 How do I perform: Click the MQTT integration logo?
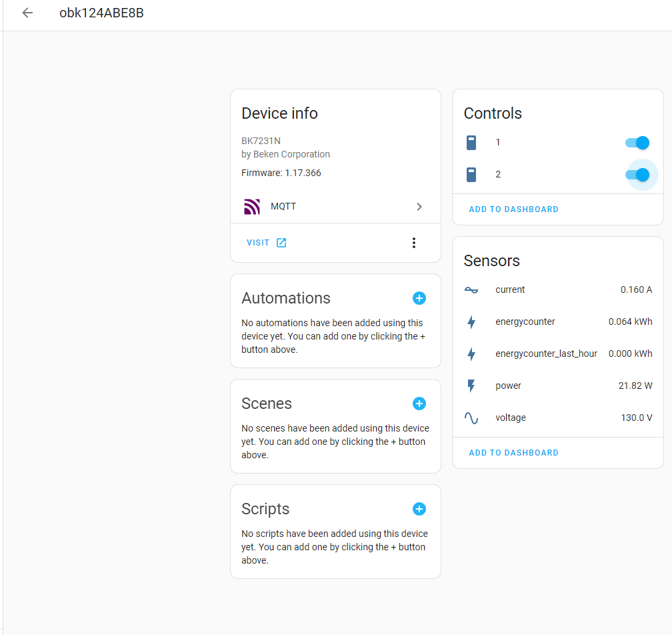coord(252,207)
